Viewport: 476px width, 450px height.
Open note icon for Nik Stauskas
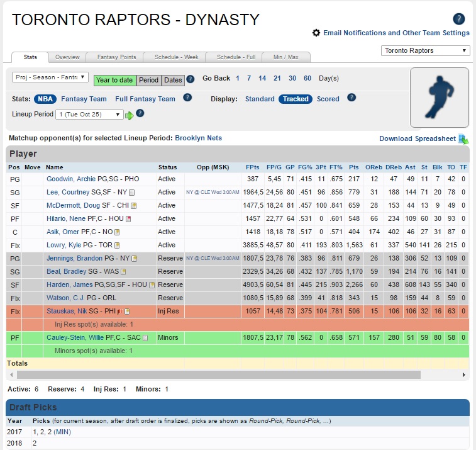tap(127, 312)
